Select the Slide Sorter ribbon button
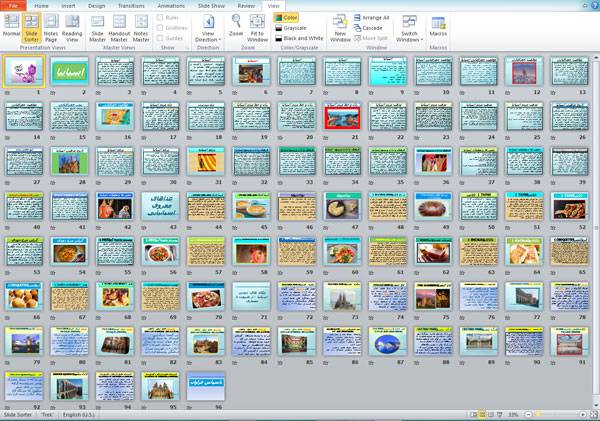 31,28
